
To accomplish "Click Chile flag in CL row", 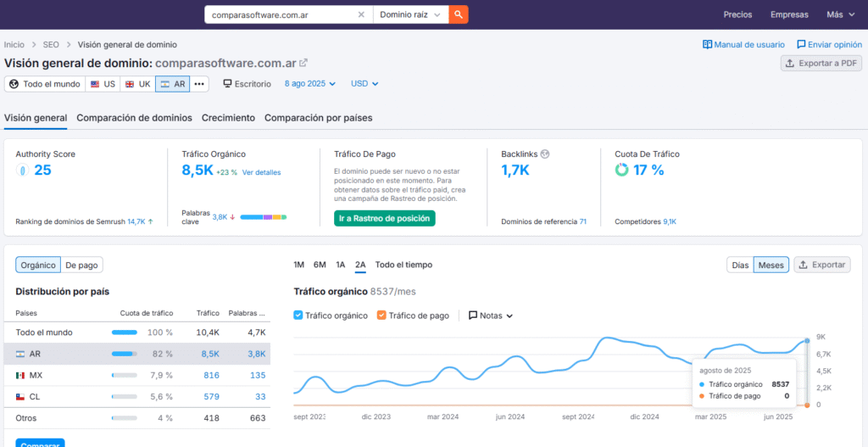I will 20,397.
